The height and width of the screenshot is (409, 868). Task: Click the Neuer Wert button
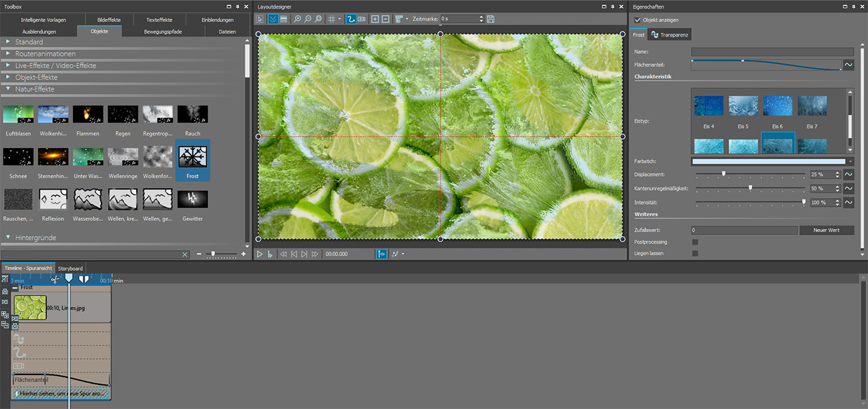tap(826, 230)
